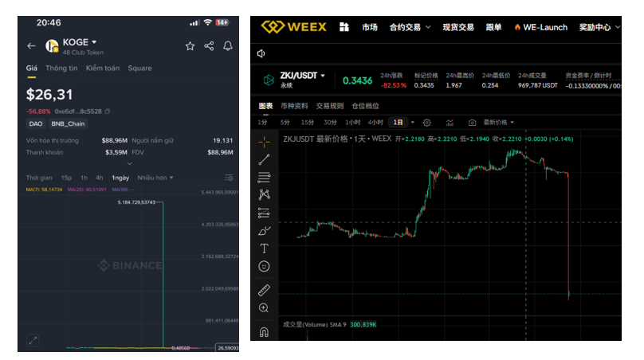This screenshot has width=644, height=360.
Task: Copy the KOGE contract address
Action: 108,112
